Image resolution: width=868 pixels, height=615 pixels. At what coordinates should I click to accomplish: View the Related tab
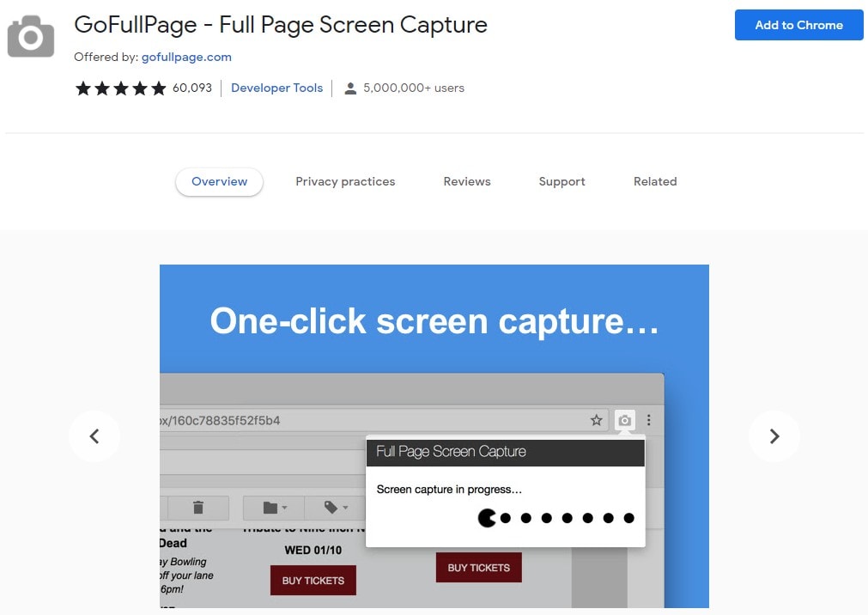coord(655,182)
